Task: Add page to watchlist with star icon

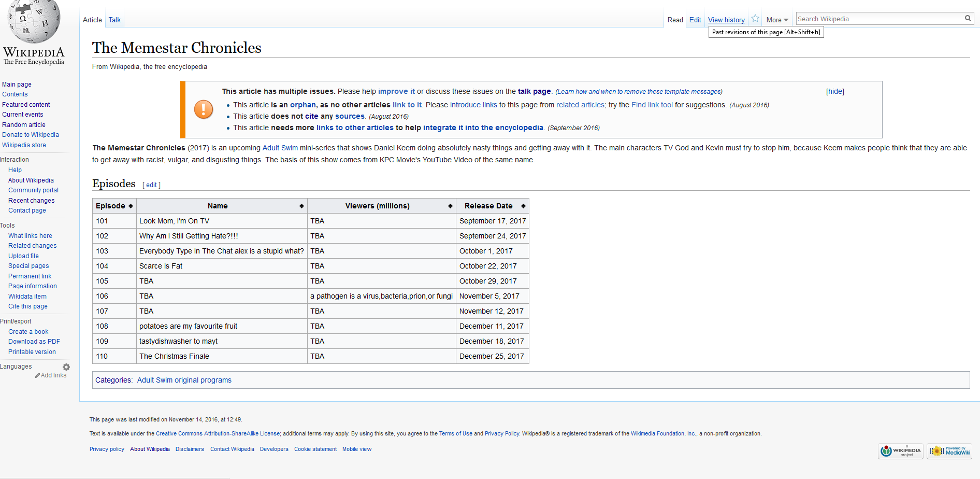Action: tap(755, 19)
